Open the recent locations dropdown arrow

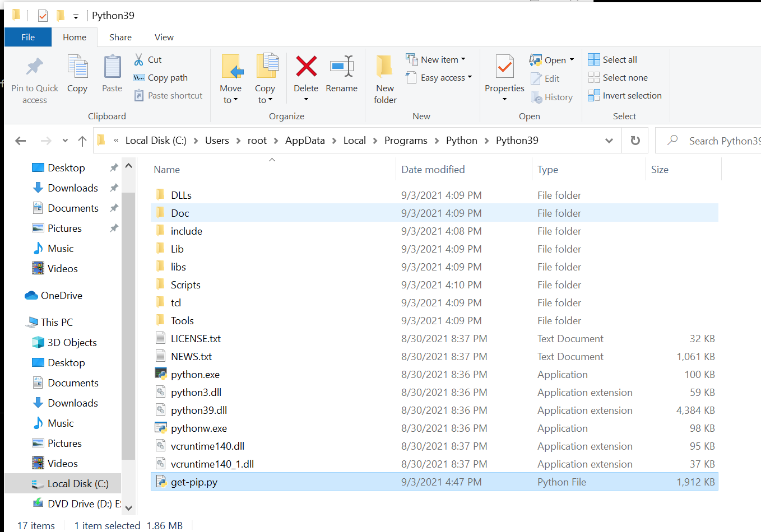65,141
